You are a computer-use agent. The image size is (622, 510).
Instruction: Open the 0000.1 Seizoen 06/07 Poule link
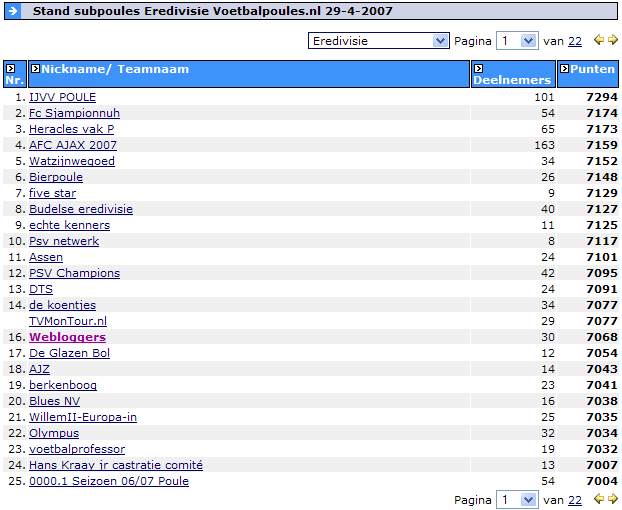click(x=108, y=481)
